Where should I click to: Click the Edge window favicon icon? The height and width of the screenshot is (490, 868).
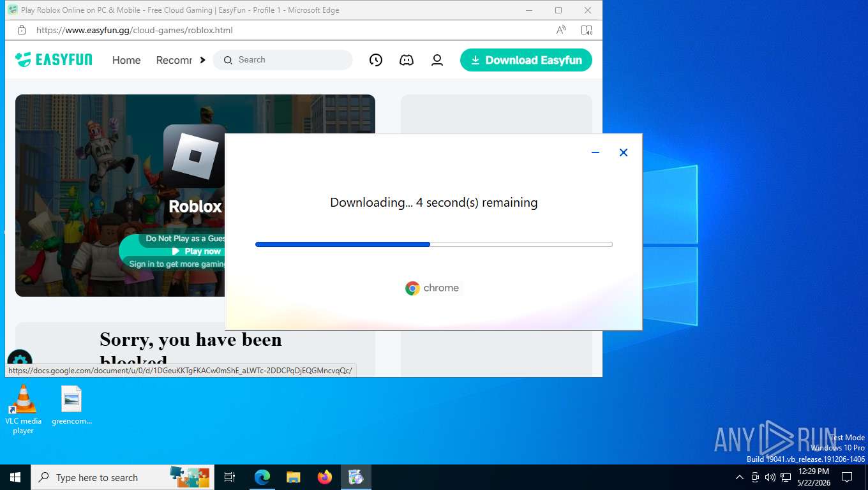pyautogui.click(x=13, y=10)
